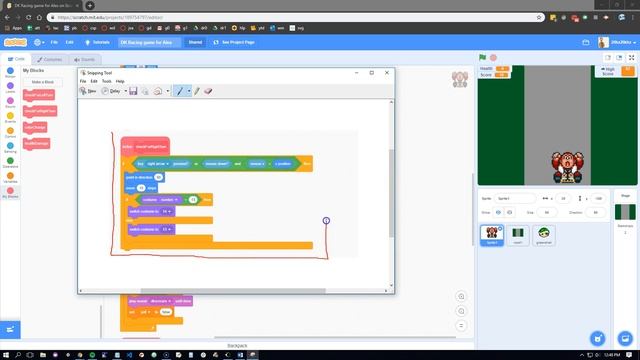The height and width of the screenshot is (360, 640).
Task: Switch to the Sounds tab
Action: point(84,60)
